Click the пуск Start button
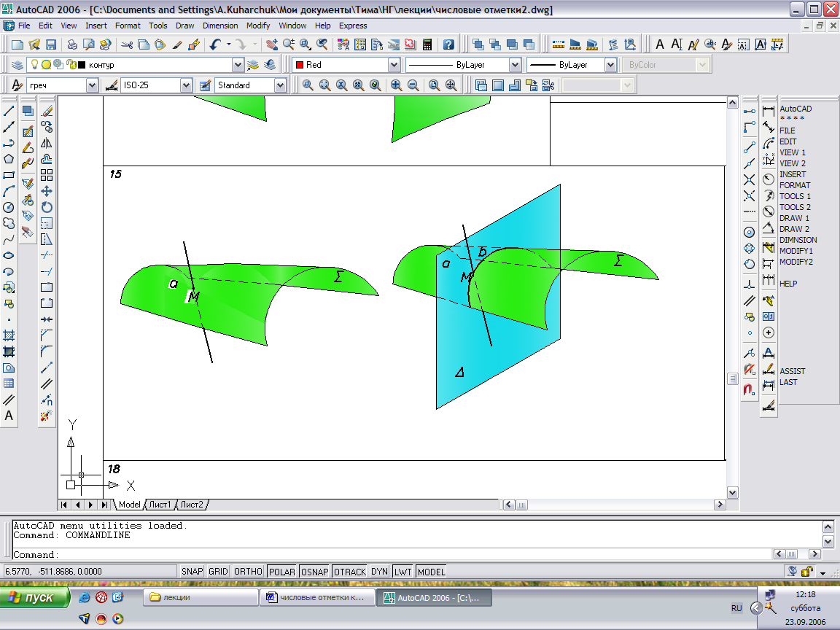This screenshot has width=840, height=630. (35, 597)
